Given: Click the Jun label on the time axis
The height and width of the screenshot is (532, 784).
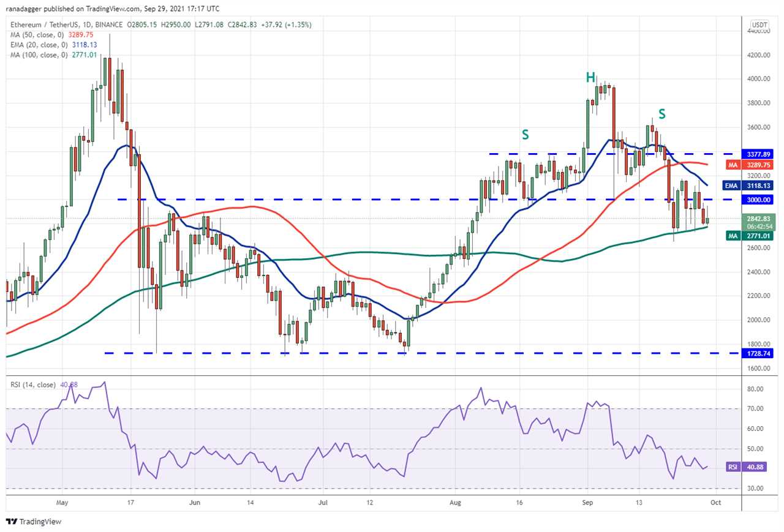Looking at the screenshot, I should (194, 502).
